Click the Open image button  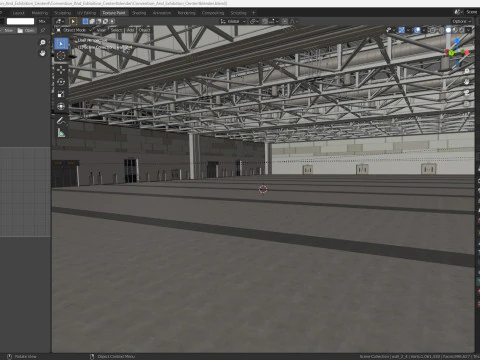coord(26,30)
